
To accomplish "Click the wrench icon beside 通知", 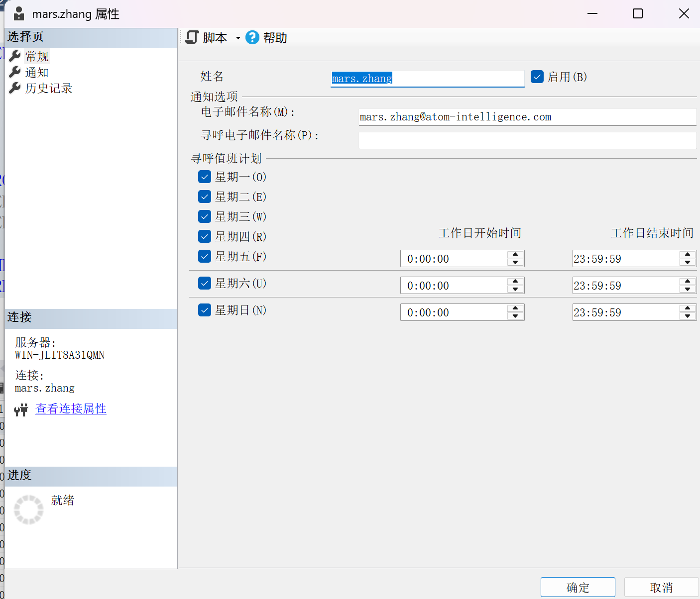I will point(15,72).
